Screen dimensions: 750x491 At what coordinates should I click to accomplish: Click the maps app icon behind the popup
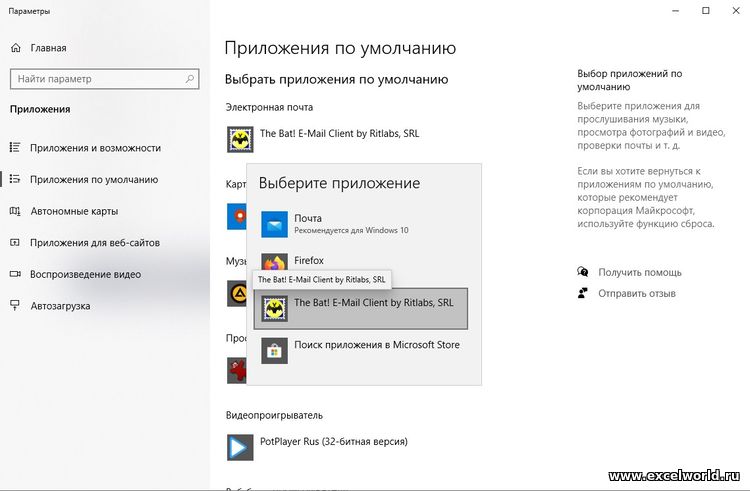click(237, 216)
